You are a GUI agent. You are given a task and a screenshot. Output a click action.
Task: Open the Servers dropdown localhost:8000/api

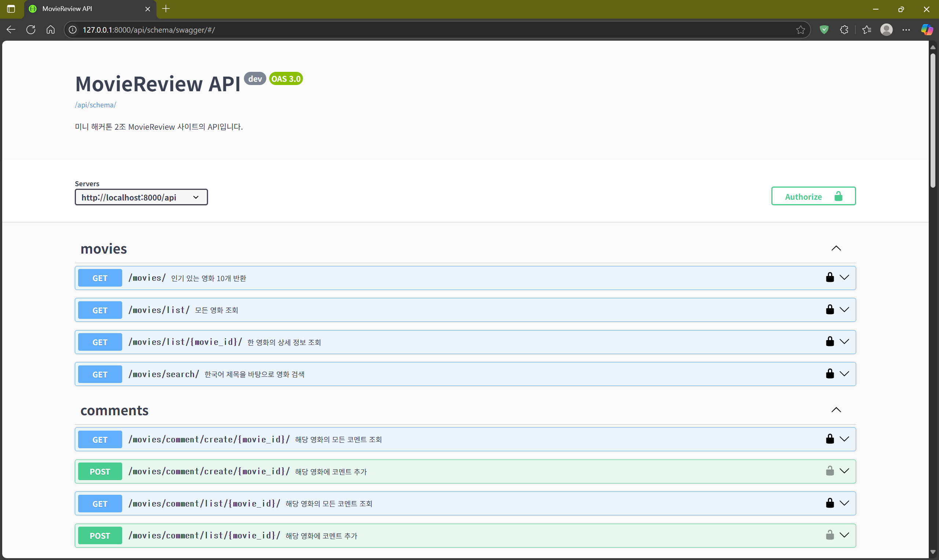pyautogui.click(x=141, y=198)
